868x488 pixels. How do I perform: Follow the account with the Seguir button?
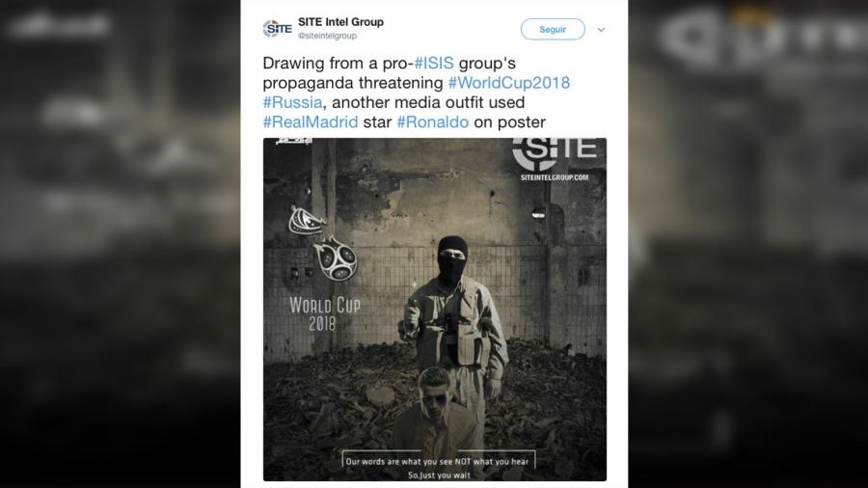coord(553,29)
